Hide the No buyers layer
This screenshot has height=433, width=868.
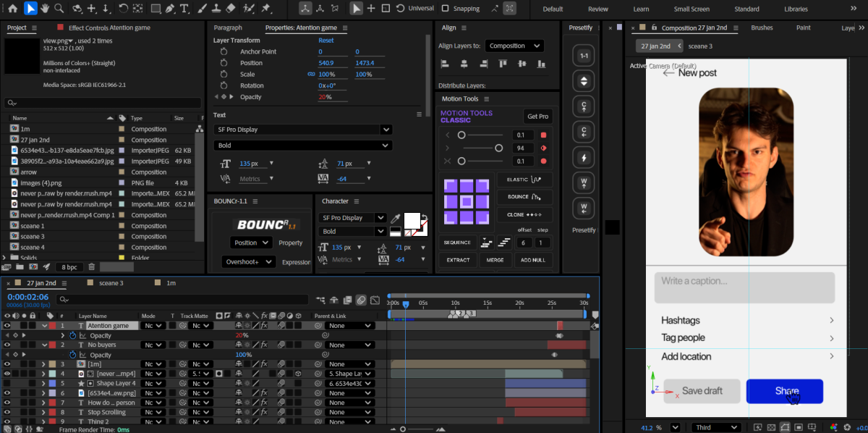(x=7, y=345)
